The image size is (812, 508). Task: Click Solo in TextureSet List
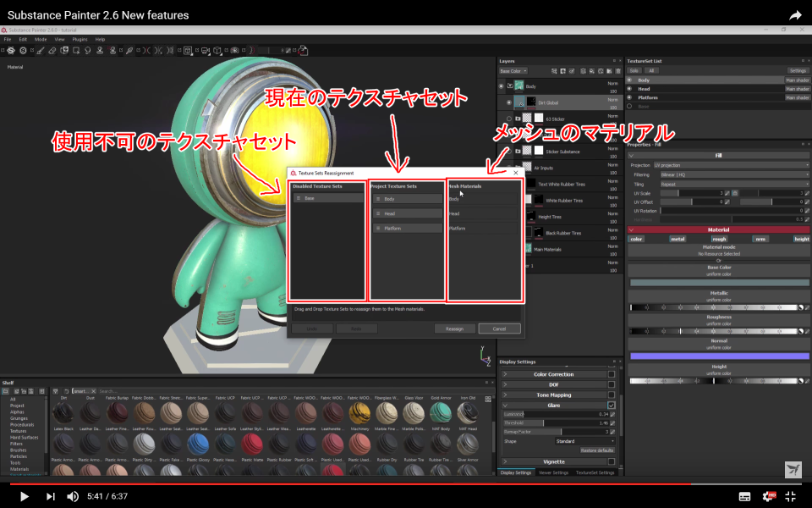pyautogui.click(x=634, y=71)
